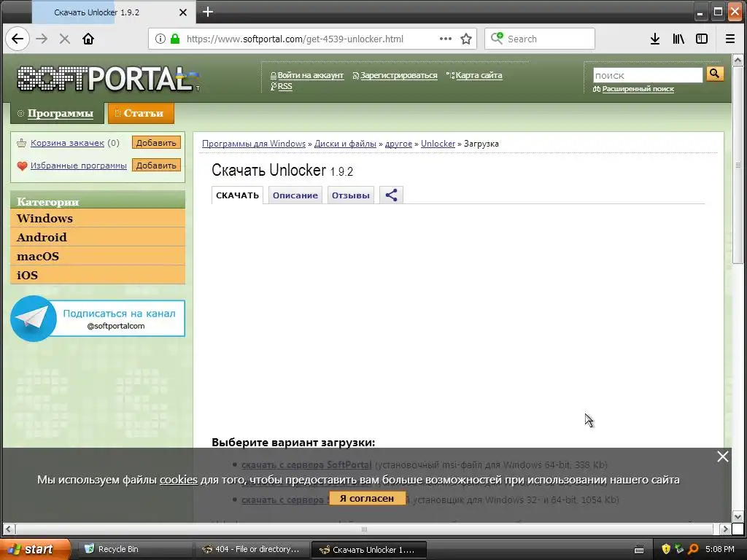Click the Telegram paper plane icon
Screen dimensions: 747x560
point(34,318)
